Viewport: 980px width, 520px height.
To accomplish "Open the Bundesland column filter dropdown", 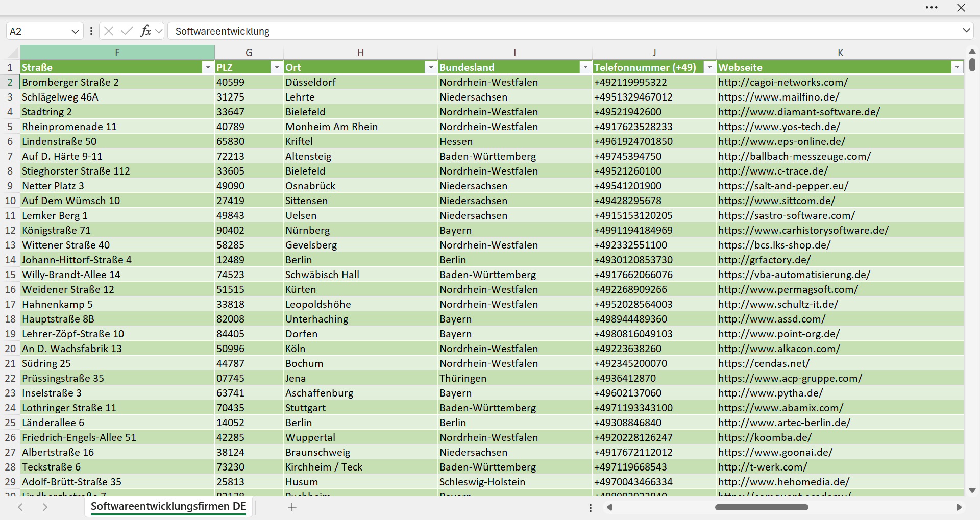I will 585,67.
